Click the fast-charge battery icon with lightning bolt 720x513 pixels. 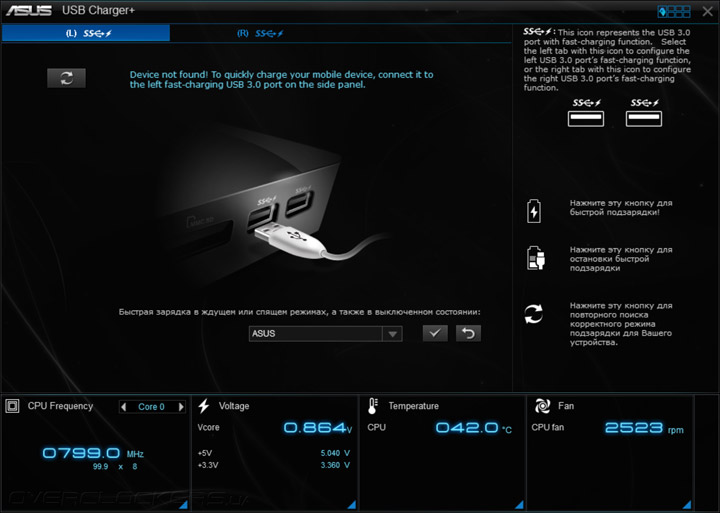pos(534,211)
